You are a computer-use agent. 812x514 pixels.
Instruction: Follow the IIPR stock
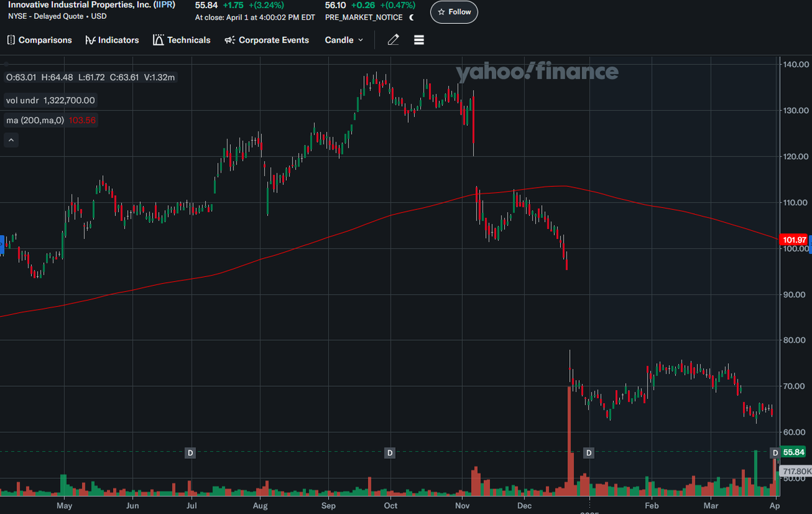pos(454,12)
